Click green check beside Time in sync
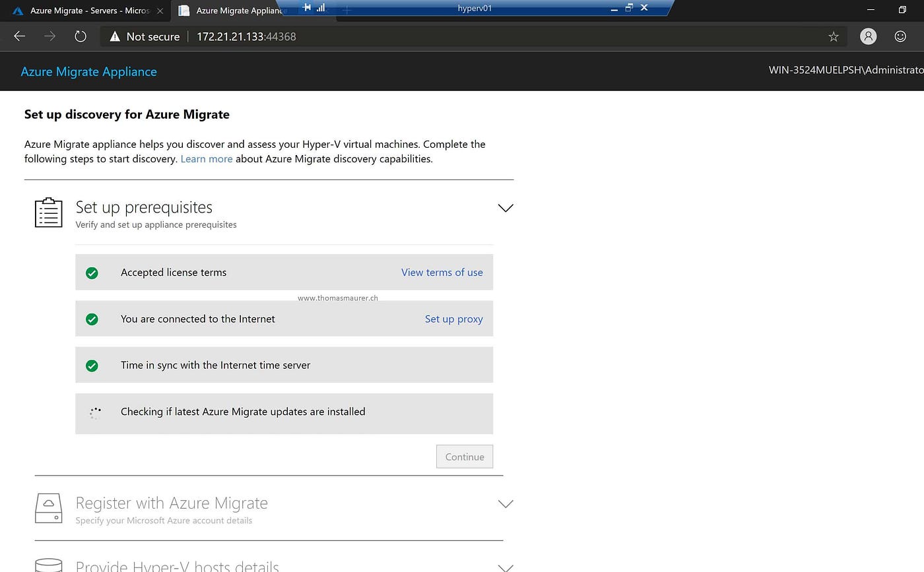Viewport: 924px width, 572px height. pyautogui.click(x=92, y=365)
